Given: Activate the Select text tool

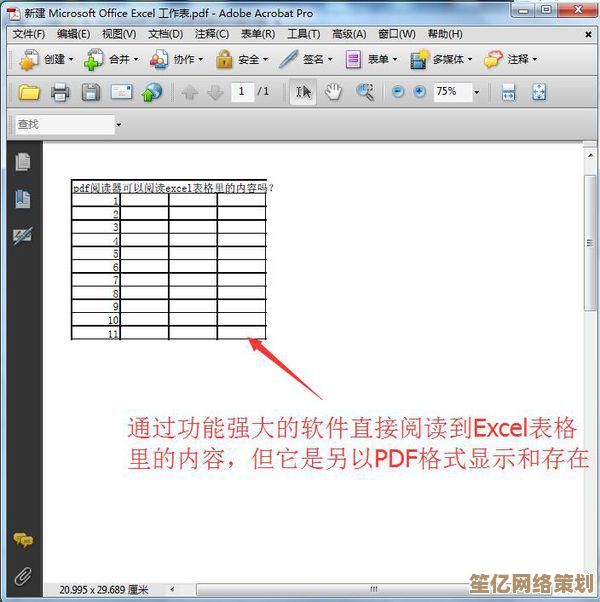Looking at the screenshot, I should coord(303,92).
